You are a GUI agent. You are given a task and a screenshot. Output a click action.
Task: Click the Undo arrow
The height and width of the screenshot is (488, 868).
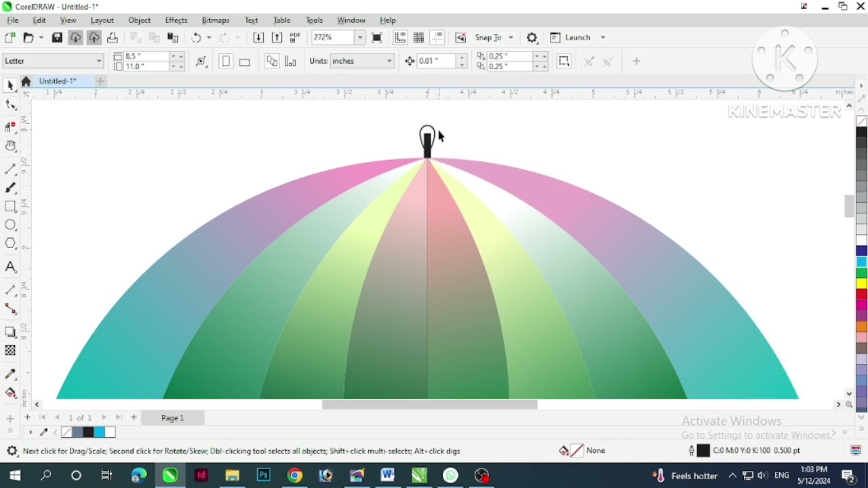coord(196,38)
